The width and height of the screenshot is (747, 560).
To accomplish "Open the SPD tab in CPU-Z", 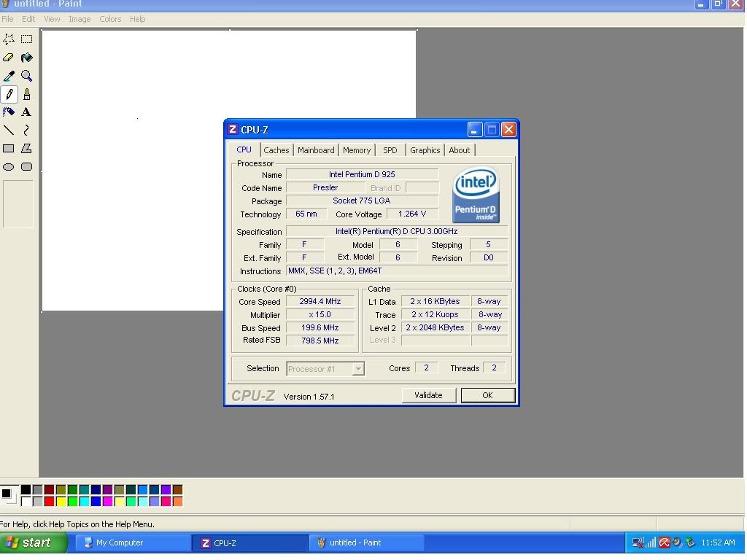I will pyautogui.click(x=390, y=150).
